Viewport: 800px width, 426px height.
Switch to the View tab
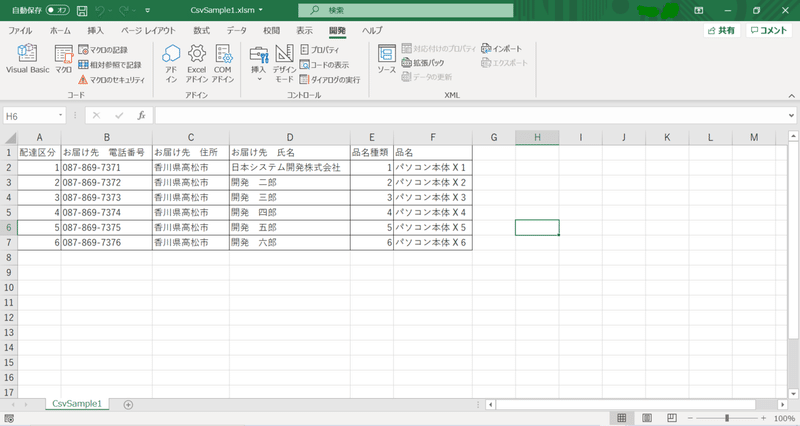[305, 31]
